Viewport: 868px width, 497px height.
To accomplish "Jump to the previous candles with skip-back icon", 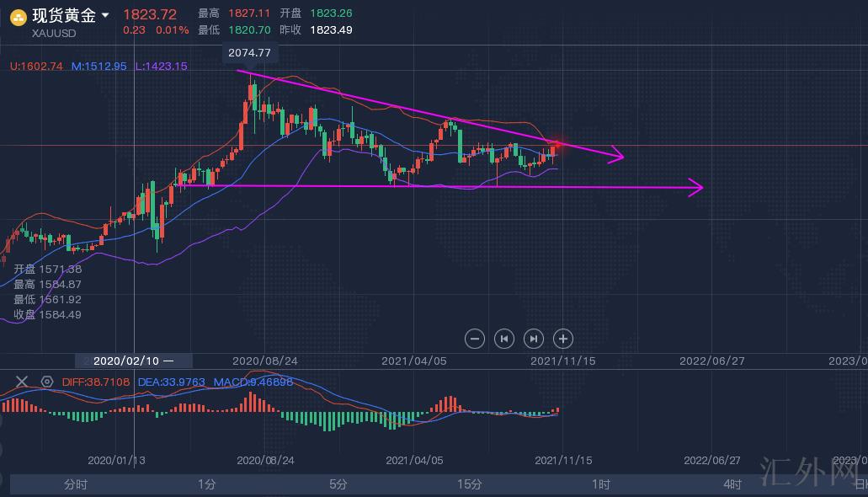I will coord(504,339).
